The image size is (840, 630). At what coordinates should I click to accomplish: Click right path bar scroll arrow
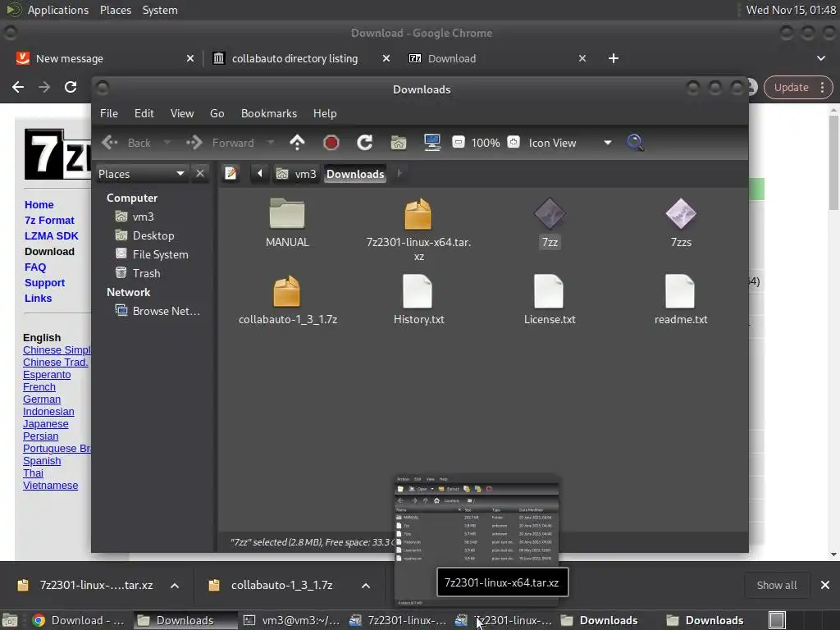point(399,174)
